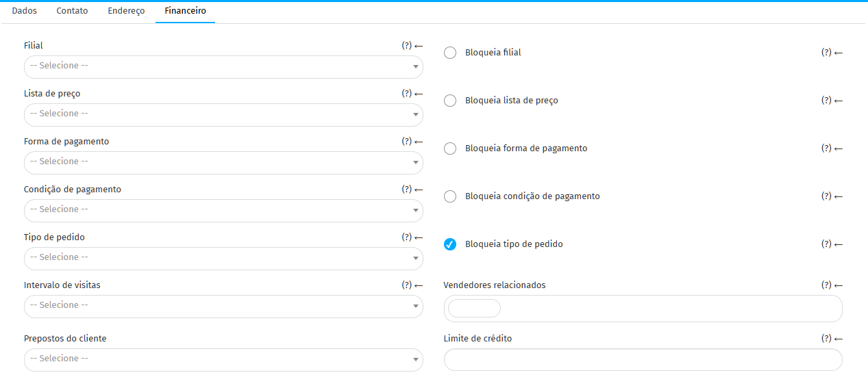
Task: Click arrow icon beside Limite de crédito help
Action: pyautogui.click(x=838, y=339)
